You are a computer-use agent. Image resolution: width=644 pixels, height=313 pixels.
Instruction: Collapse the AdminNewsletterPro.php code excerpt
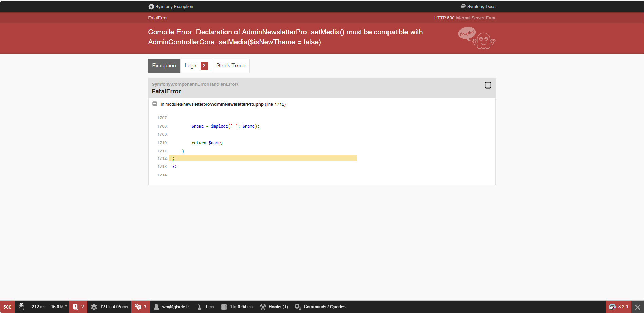click(x=155, y=104)
